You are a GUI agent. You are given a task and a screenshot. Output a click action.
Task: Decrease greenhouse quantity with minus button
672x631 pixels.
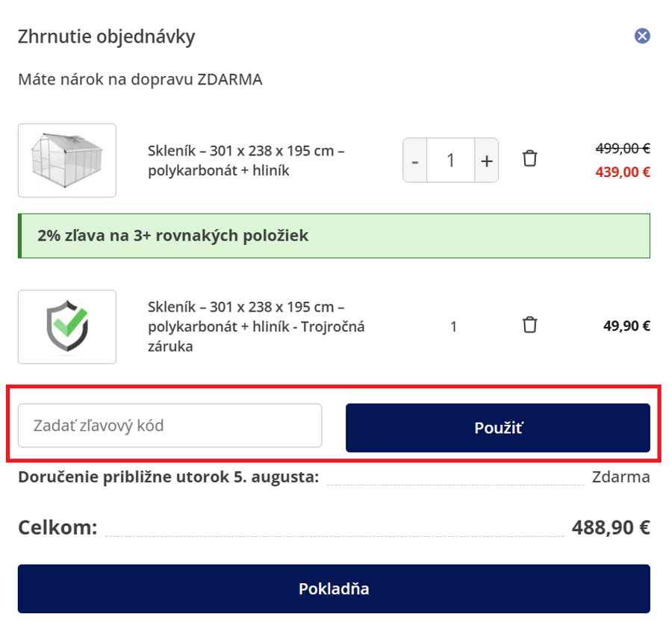[415, 160]
